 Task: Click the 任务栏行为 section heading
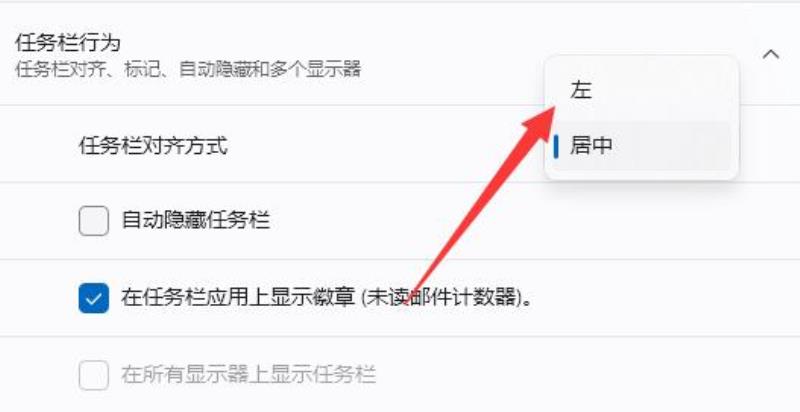[68, 42]
